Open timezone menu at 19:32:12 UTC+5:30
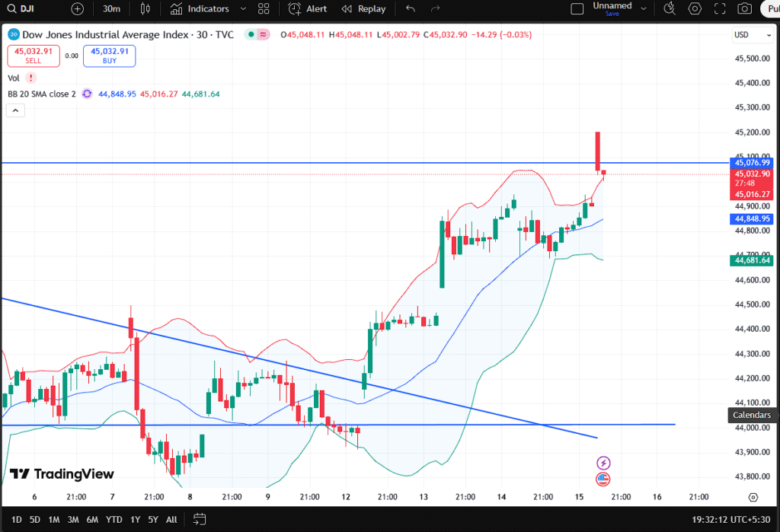This screenshot has height=532, width=780. coord(730,520)
